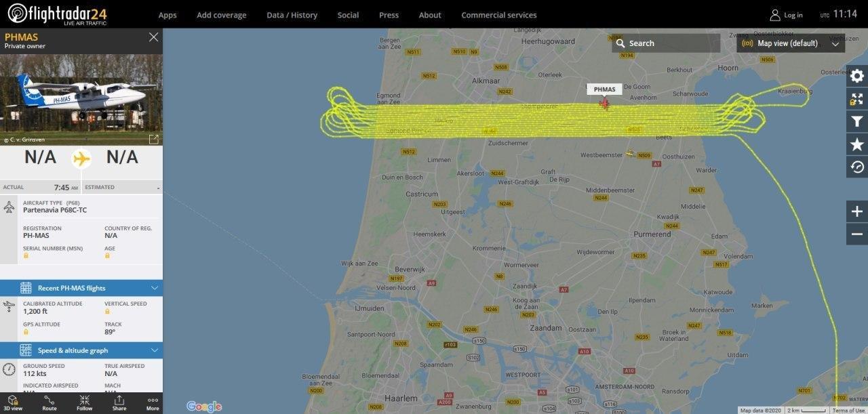This screenshot has width=868, height=414.
Task: Open the More options icon
Action: (x=153, y=403)
